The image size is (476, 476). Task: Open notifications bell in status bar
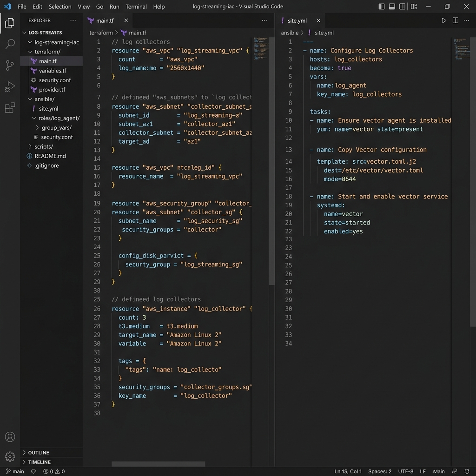point(467,471)
